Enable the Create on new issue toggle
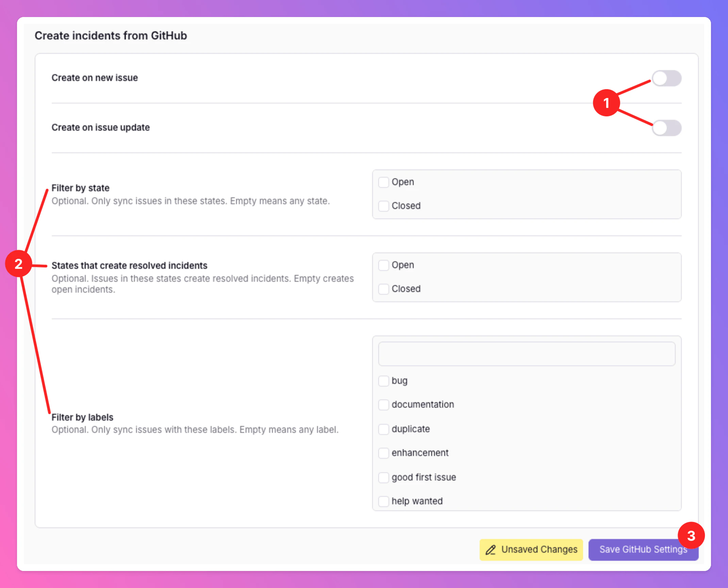This screenshot has height=588, width=728. click(x=666, y=79)
